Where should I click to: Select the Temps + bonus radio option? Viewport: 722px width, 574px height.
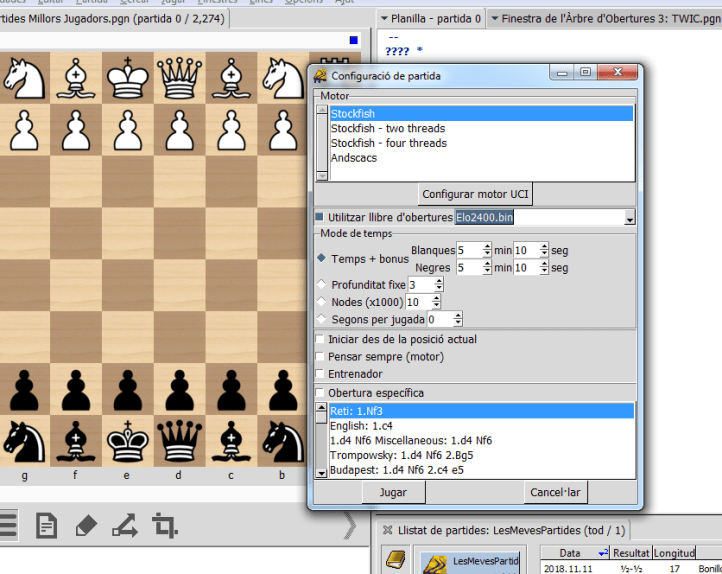click(321, 258)
